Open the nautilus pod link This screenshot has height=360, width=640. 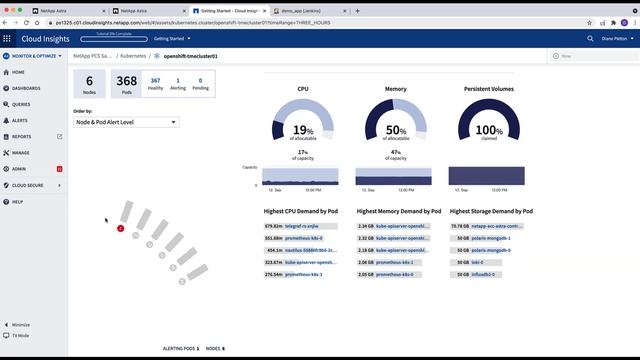pyautogui.click(x=311, y=250)
